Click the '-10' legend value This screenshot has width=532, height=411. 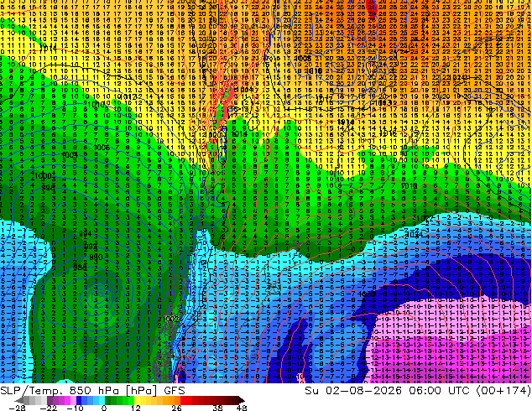coord(75,408)
